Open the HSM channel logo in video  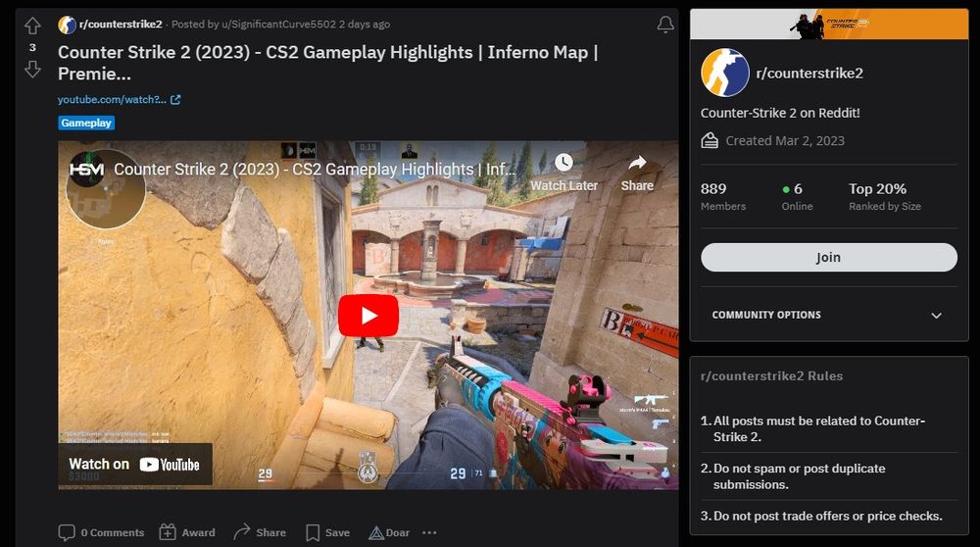[x=87, y=170]
